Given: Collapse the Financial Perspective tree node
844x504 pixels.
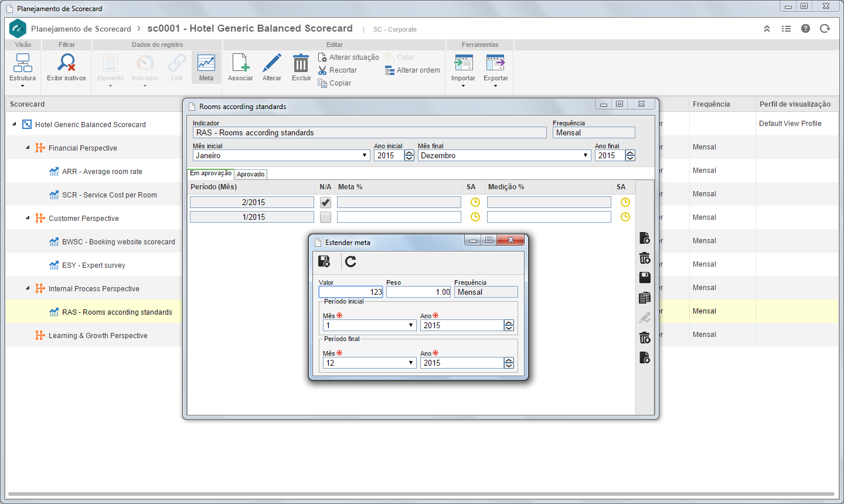Looking at the screenshot, I should pos(28,148).
